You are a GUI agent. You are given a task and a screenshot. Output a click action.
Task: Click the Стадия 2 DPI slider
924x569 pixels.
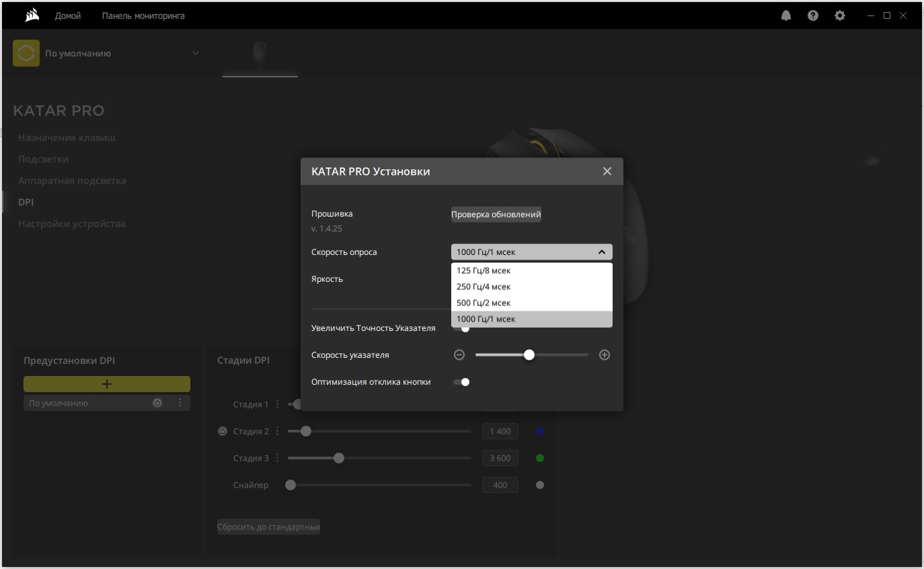[379, 431]
